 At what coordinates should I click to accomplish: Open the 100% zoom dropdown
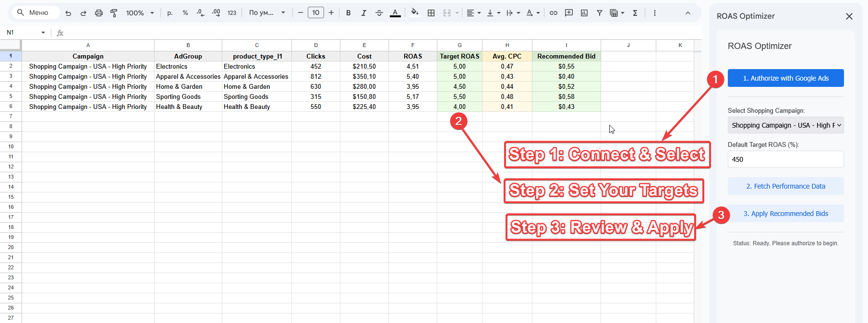140,13
